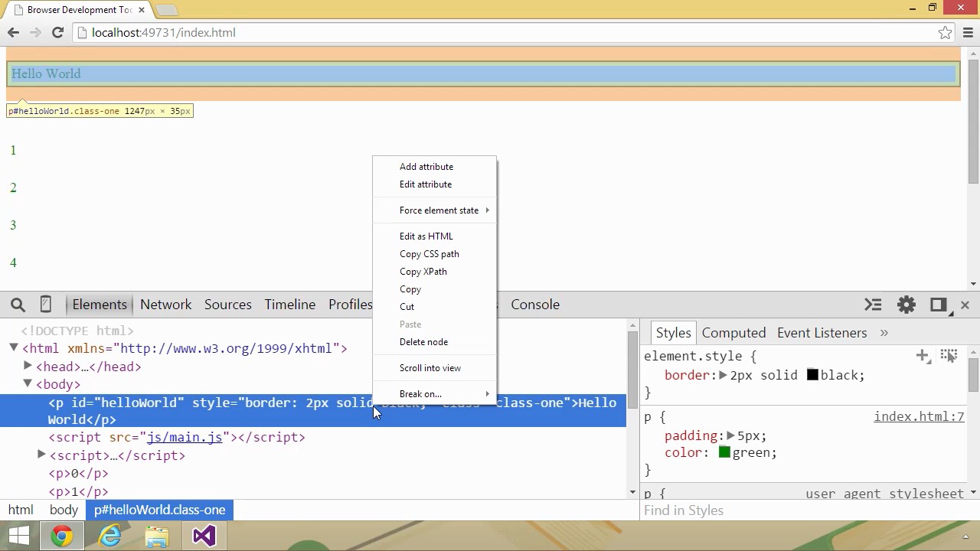Click html in the breadcrumb bar

pyautogui.click(x=21, y=510)
